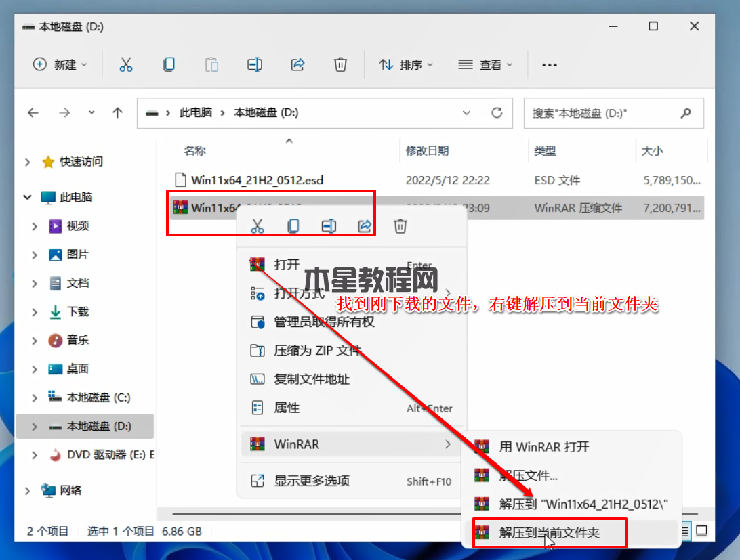The height and width of the screenshot is (560, 740).
Task: Open the WinRAR submenu entry
Action: (351, 444)
